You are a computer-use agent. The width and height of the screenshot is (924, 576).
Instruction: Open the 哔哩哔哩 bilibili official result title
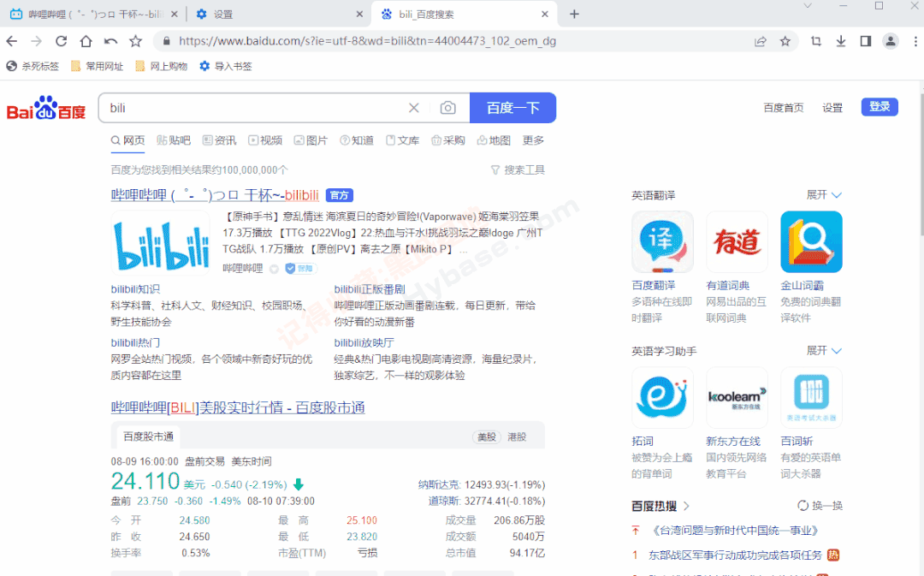(x=215, y=195)
